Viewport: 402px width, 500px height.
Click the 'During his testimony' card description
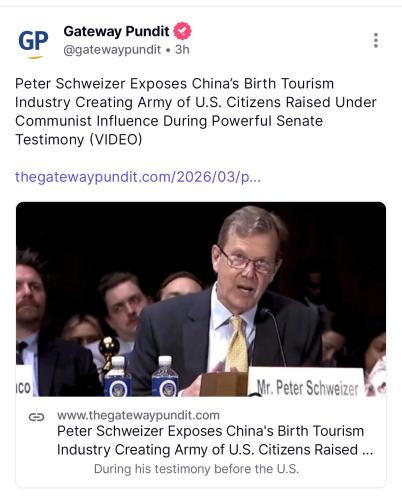(196, 469)
